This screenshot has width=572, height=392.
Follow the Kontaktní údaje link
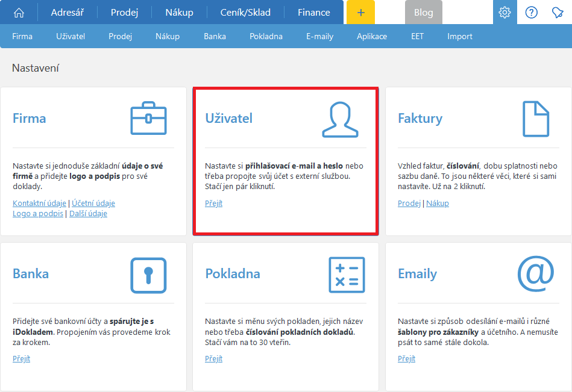[x=39, y=204]
